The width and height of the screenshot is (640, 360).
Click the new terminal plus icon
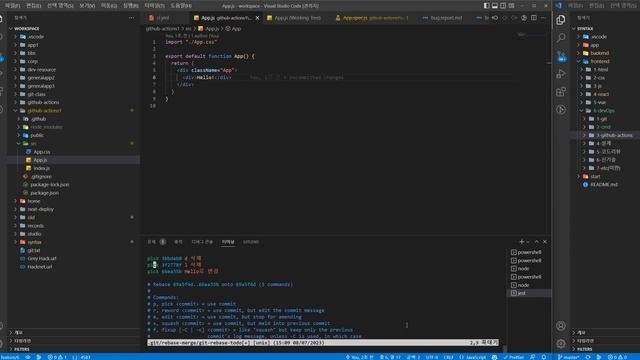coord(521,242)
